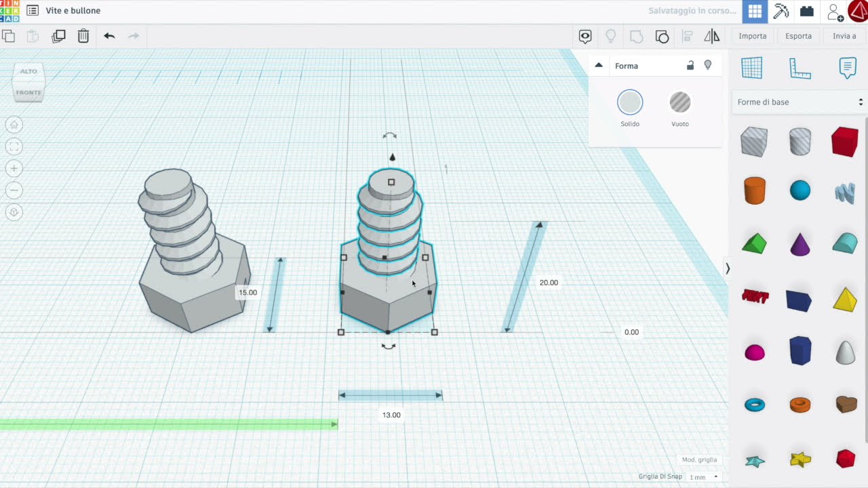The height and width of the screenshot is (488, 868).
Task: Open the Align tool
Action: pyautogui.click(x=687, y=36)
